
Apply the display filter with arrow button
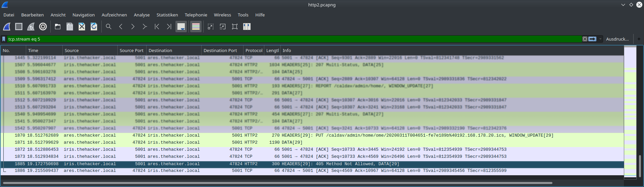click(592, 39)
